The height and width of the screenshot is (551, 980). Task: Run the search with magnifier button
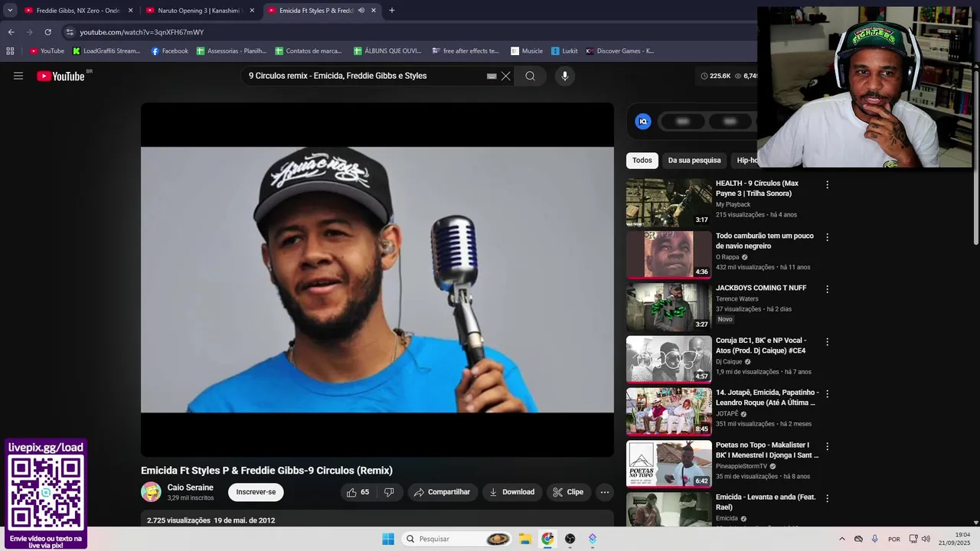pyautogui.click(x=530, y=76)
